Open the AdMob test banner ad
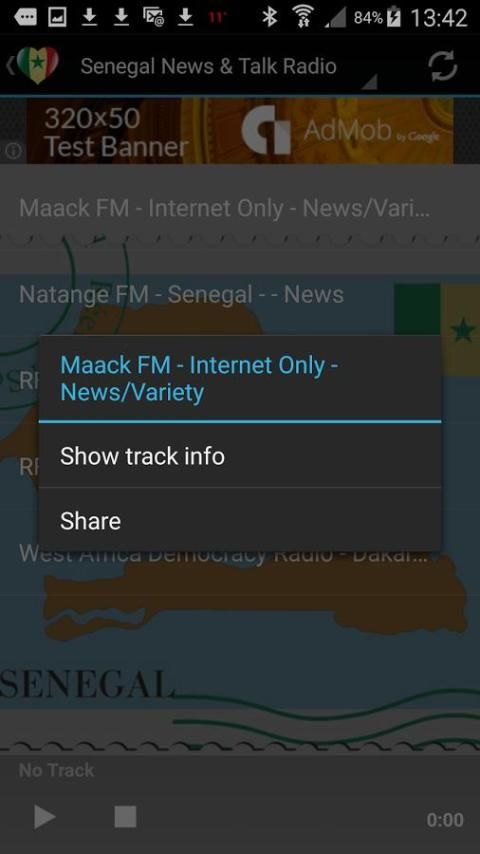Image resolution: width=480 pixels, height=854 pixels. pos(240,131)
